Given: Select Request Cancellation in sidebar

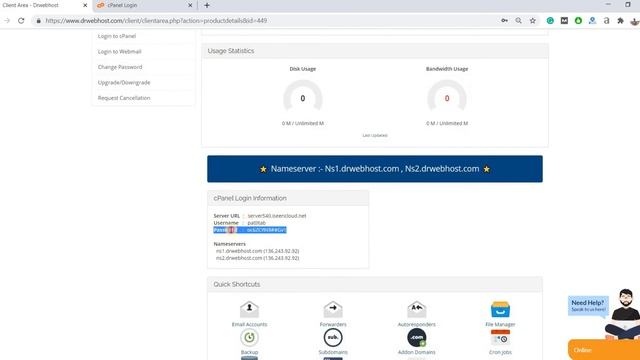Looking at the screenshot, I should click(124, 98).
